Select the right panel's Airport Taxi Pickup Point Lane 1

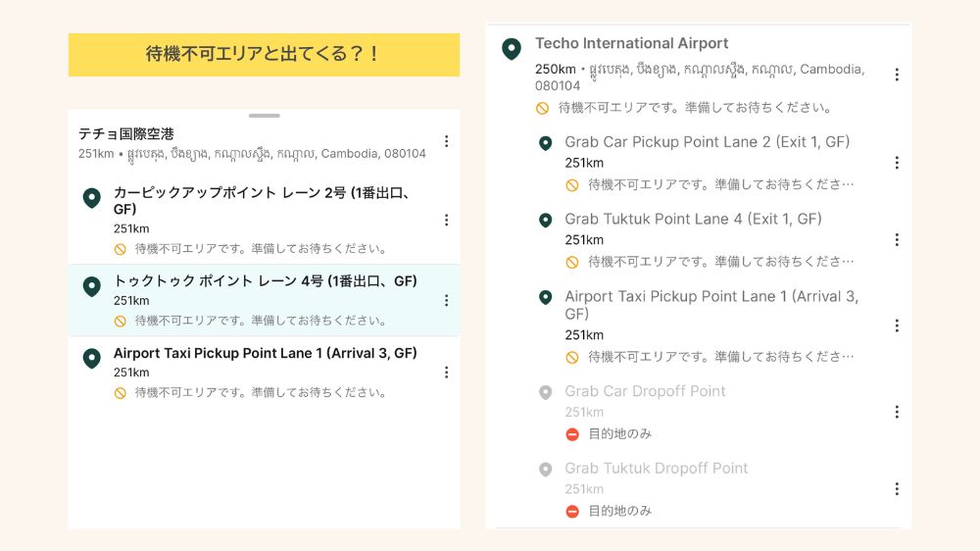[x=711, y=305]
